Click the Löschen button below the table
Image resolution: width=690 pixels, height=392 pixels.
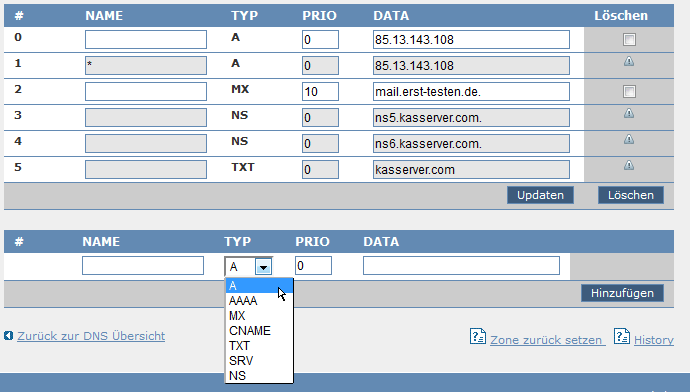click(631, 195)
